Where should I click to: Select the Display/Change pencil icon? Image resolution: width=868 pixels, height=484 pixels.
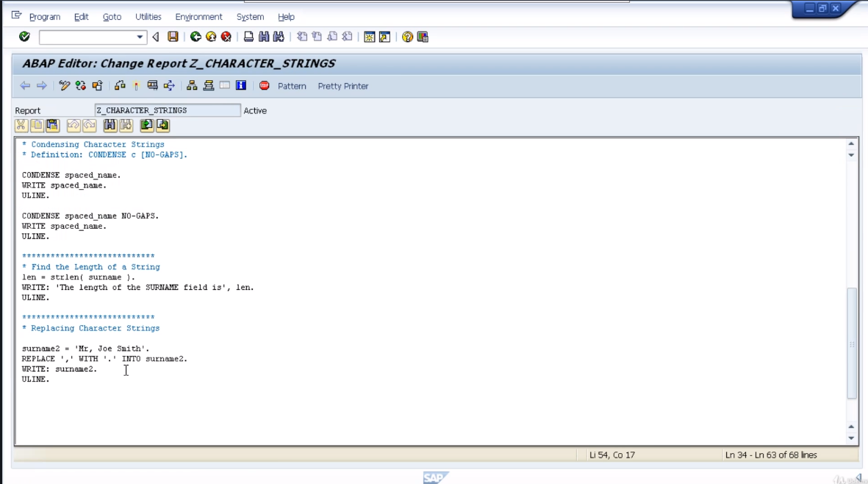coord(63,85)
